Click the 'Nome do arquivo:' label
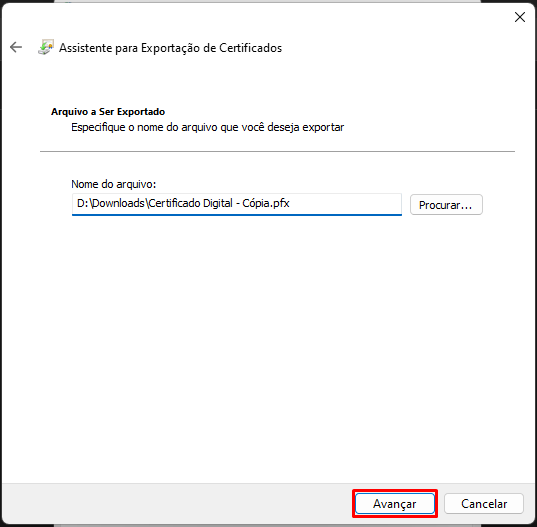The image size is (537, 527). coord(114,184)
